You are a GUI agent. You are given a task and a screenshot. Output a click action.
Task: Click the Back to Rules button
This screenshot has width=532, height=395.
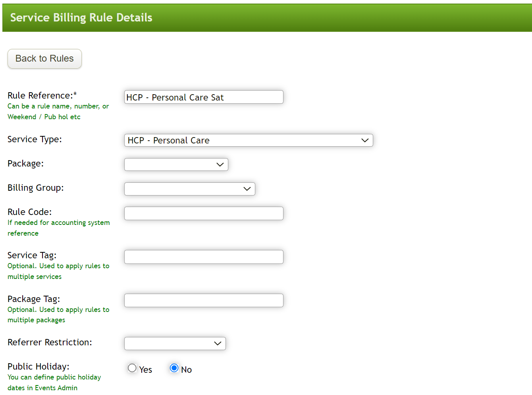click(44, 58)
